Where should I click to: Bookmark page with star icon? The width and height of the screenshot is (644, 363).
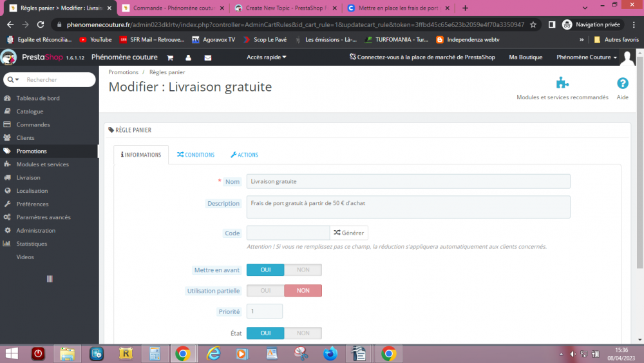[533, 25]
